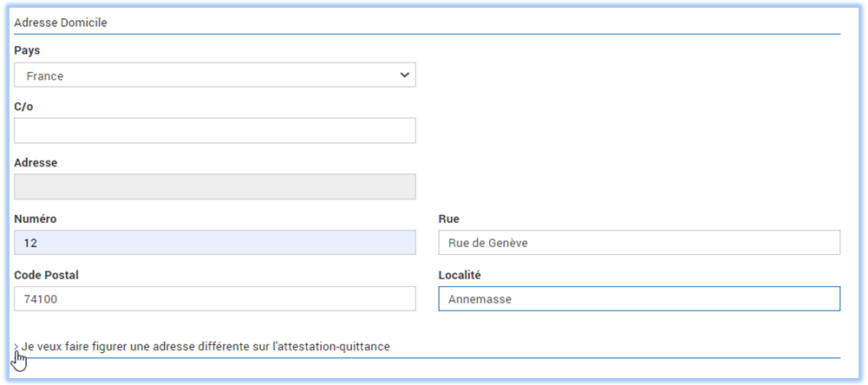Image resolution: width=868 pixels, height=385 pixels.
Task: Click the Adresse Domicile section heading
Action: (x=61, y=23)
